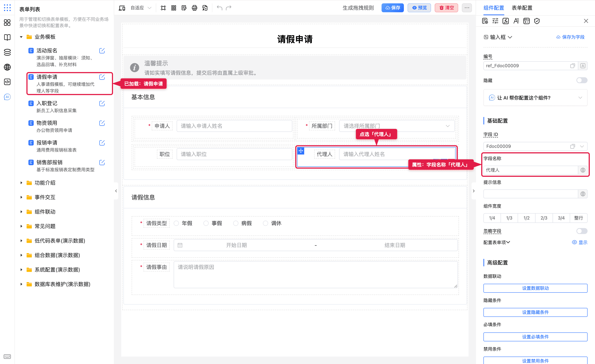Switch to the 组件配置 tab
Screen dimensions: 595x364
[x=494, y=8]
